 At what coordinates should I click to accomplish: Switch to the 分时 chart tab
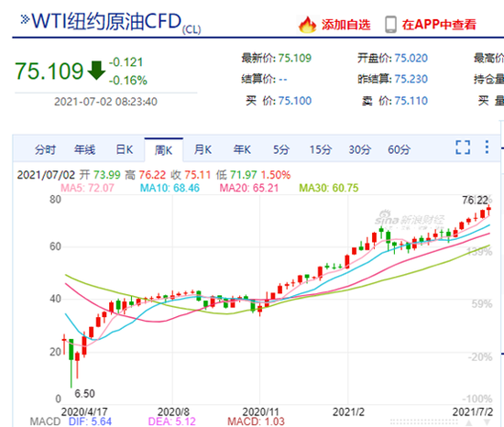[x=45, y=149]
